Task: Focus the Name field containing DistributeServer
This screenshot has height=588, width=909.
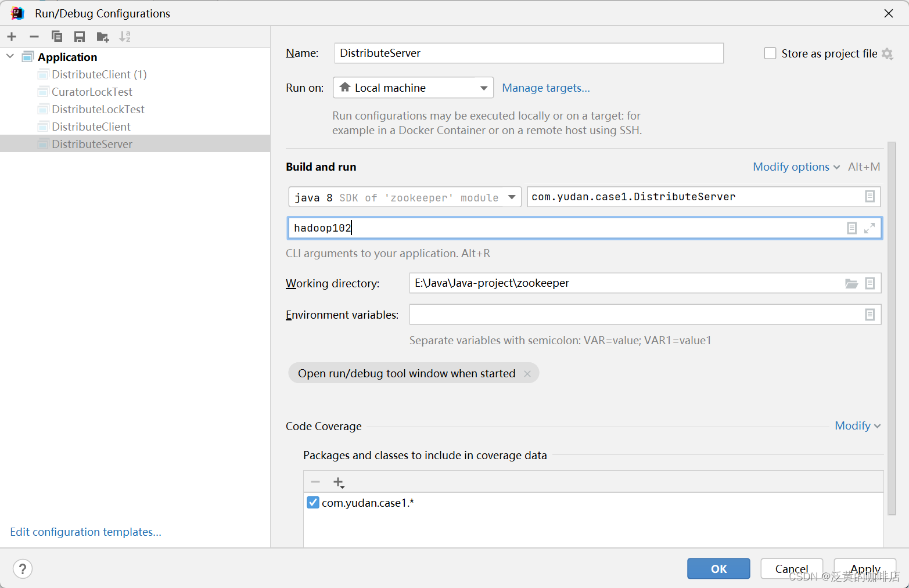Action: [529, 53]
